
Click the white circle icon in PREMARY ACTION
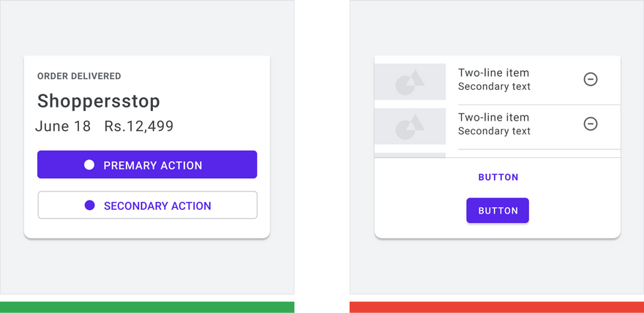(x=89, y=165)
